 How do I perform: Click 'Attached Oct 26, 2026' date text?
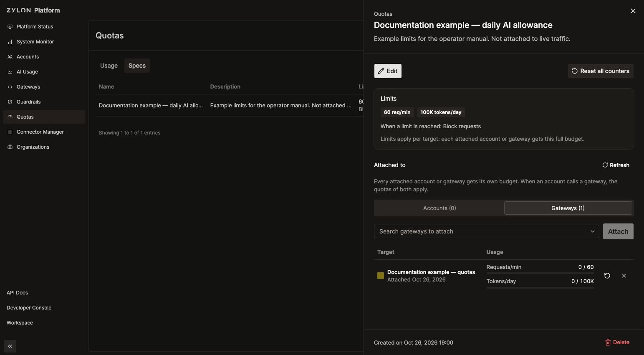pyautogui.click(x=416, y=280)
